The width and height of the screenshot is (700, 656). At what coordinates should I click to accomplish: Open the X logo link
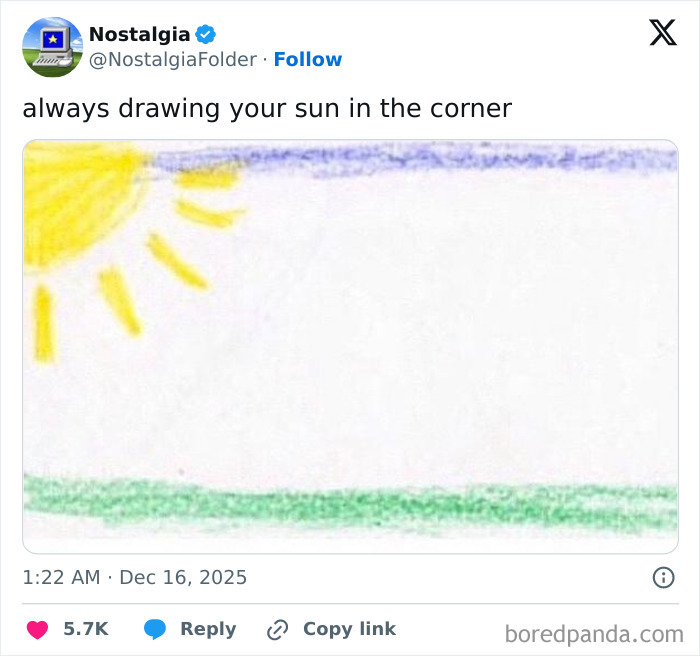[x=662, y=33]
